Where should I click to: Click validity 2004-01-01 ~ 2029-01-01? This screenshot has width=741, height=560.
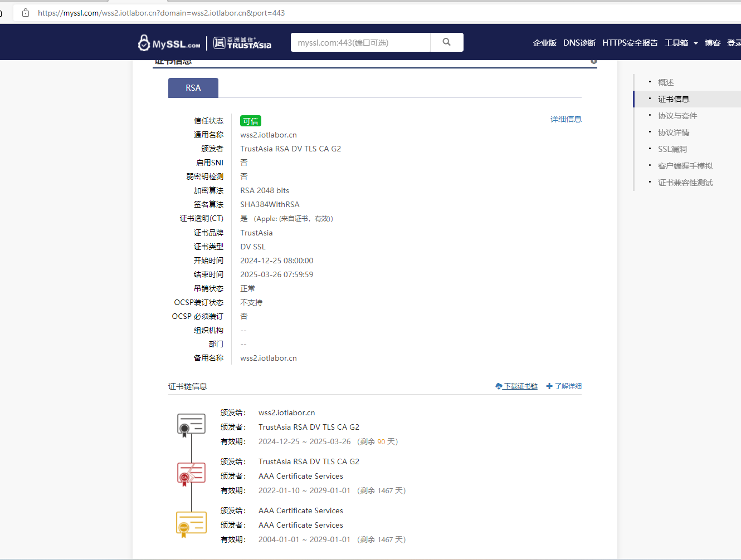tap(305, 539)
